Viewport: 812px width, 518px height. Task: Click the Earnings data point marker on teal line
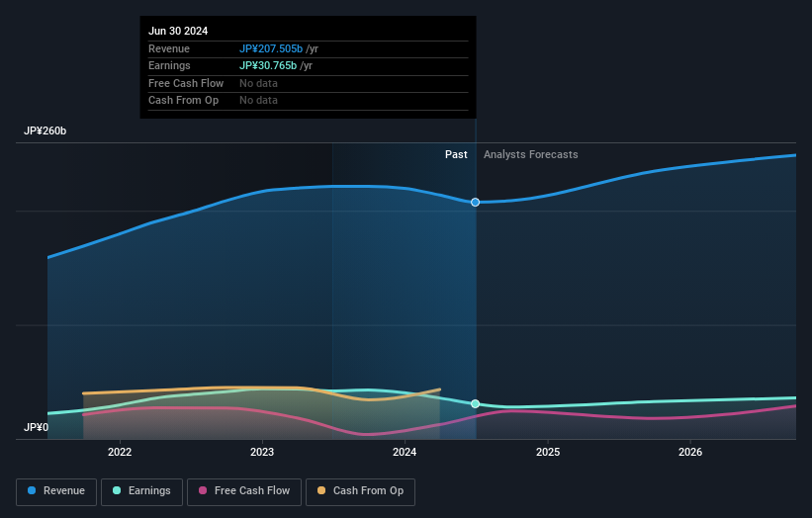tap(475, 403)
